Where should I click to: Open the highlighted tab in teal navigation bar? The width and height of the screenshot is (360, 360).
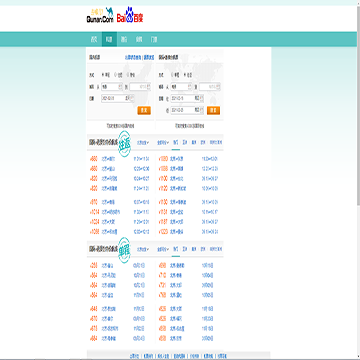coord(109,39)
